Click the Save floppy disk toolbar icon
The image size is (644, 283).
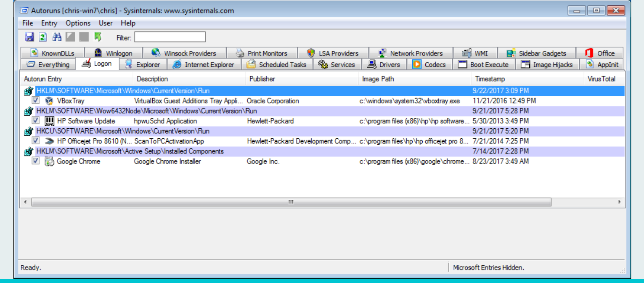pos(29,37)
